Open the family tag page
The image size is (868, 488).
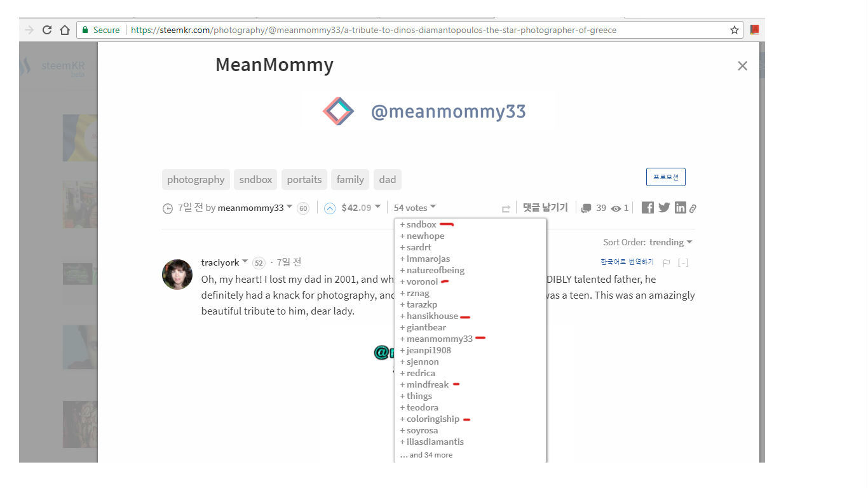pyautogui.click(x=350, y=179)
